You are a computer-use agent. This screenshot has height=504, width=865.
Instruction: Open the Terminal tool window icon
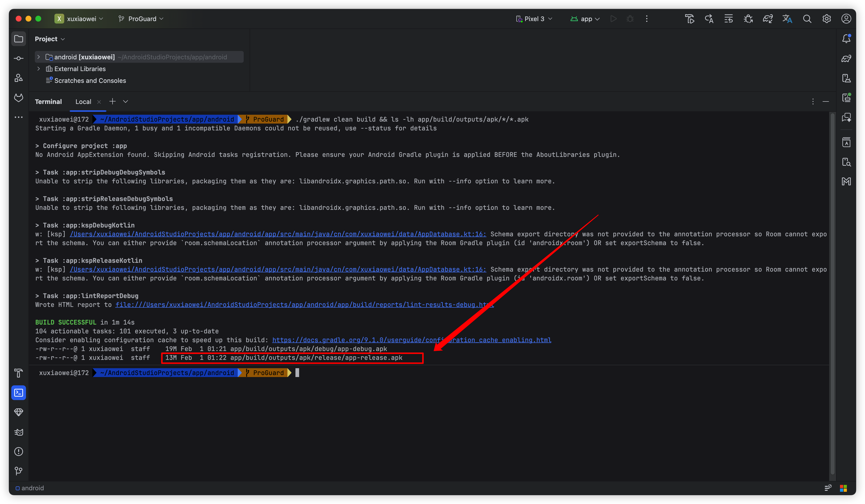point(19,392)
